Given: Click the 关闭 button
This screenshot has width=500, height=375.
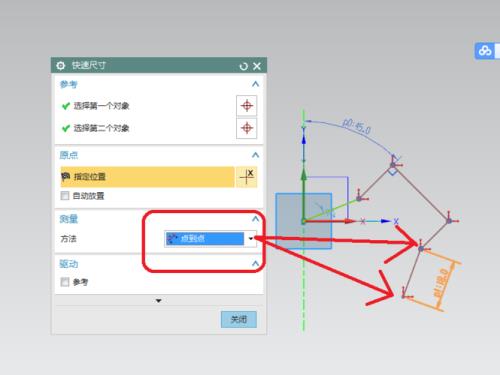Looking at the screenshot, I should (x=239, y=319).
